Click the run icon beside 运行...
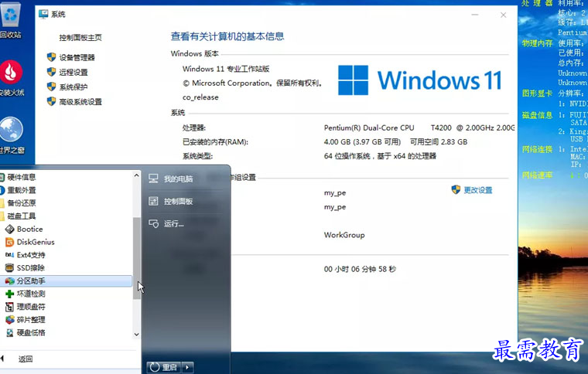588x374 pixels. pyautogui.click(x=153, y=223)
